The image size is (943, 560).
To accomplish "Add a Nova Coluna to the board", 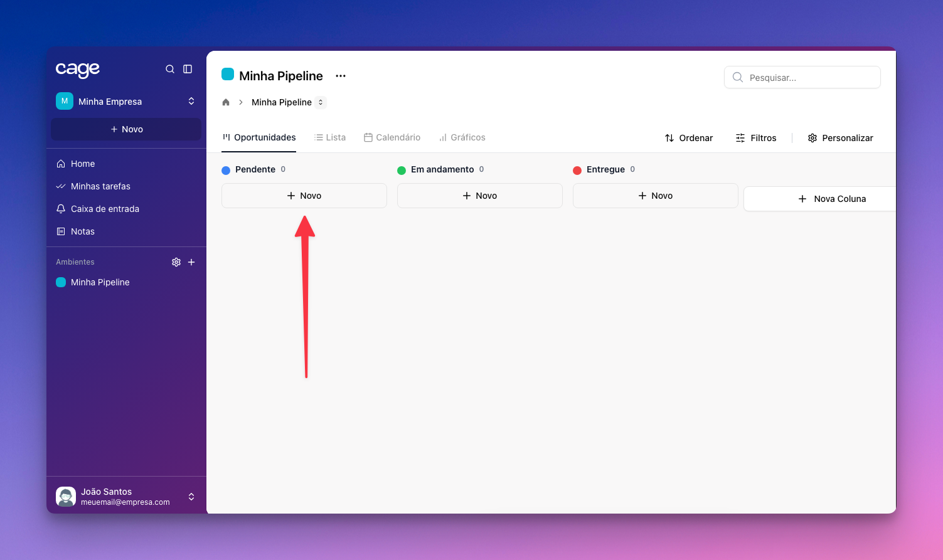I will coord(832,199).
